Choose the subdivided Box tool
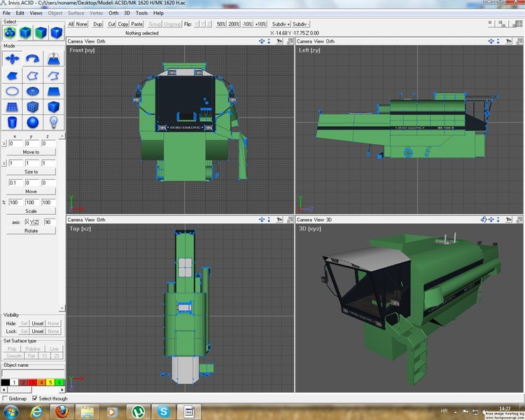525x420 pixels. (x=32, y=107)
